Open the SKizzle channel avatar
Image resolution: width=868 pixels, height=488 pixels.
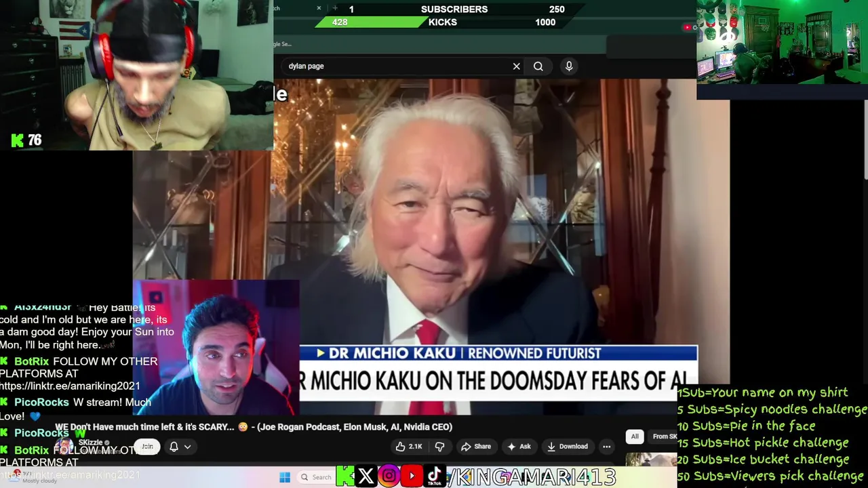64,447
